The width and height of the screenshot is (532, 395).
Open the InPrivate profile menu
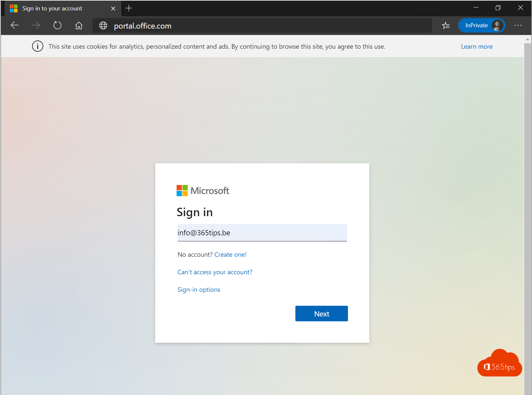481,25
